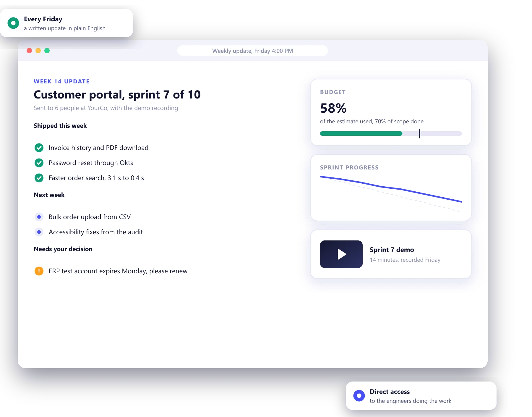This screenshot has height=417, width=532.
Task: Click 'to the engineers doing the work' text
Action: coord(411,401)
